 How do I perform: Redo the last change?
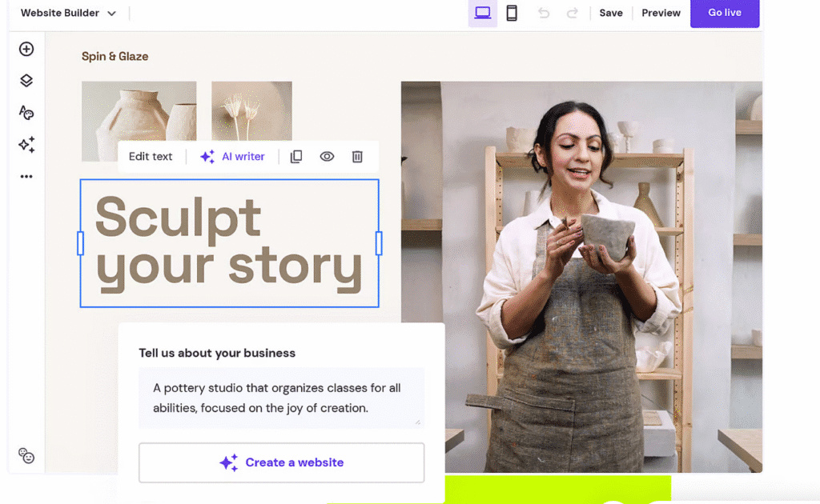(x=572, y=13)
